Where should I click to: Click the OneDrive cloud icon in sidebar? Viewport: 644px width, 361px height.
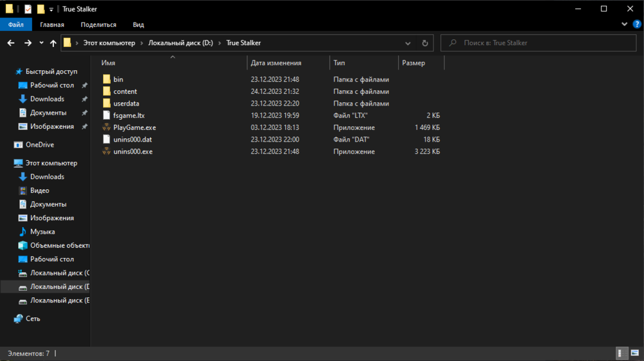point(19,145)
